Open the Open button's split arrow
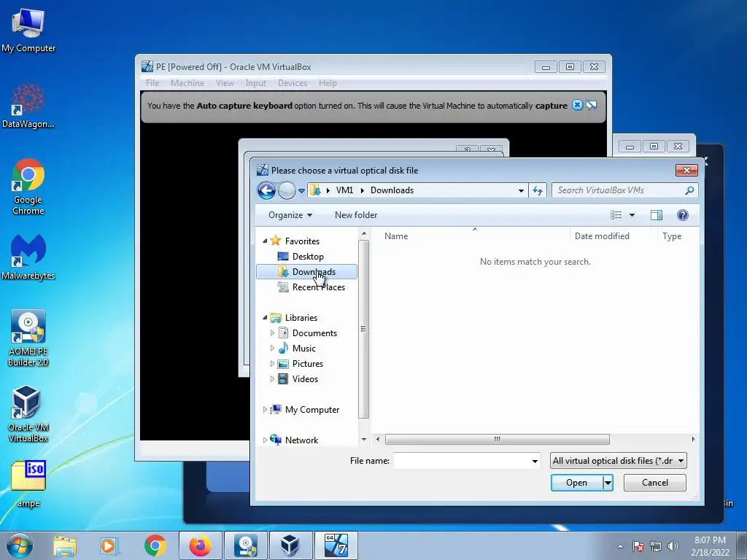The width and height of the screenshot is (747, 560). [x=608, y=483]
